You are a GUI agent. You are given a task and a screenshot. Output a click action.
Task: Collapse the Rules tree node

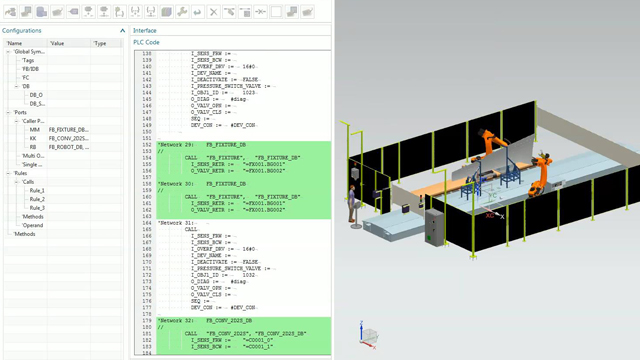point(8,173)
